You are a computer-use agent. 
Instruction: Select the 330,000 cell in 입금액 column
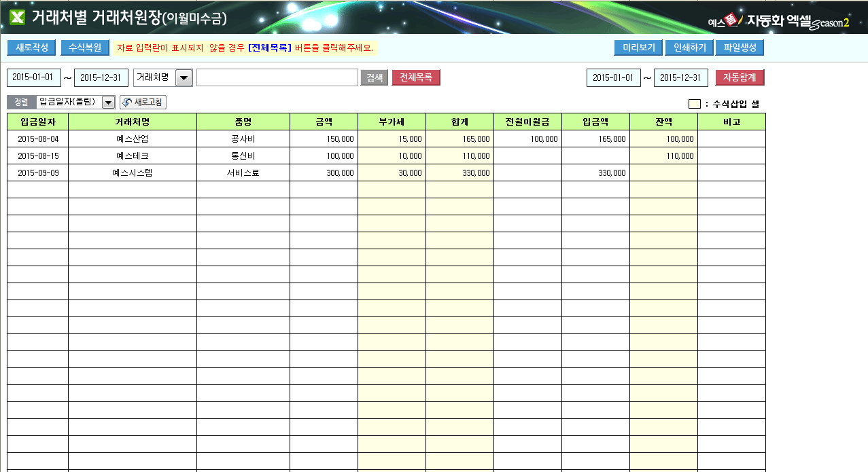[596, 173]
